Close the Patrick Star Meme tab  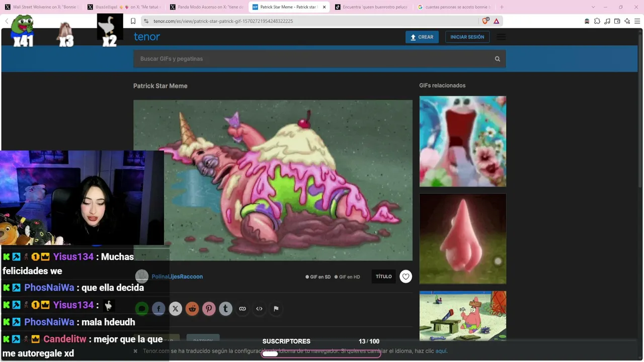click(324, 7)
